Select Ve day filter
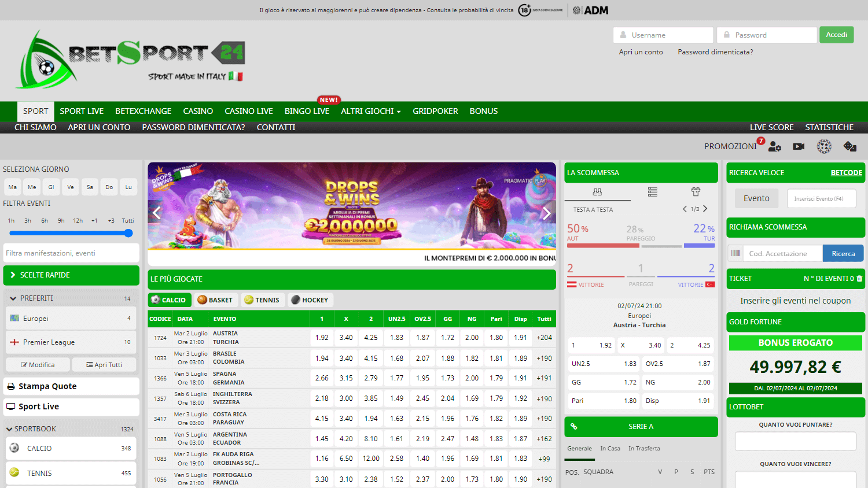868x488 pixels. click(x=71, y=187)
